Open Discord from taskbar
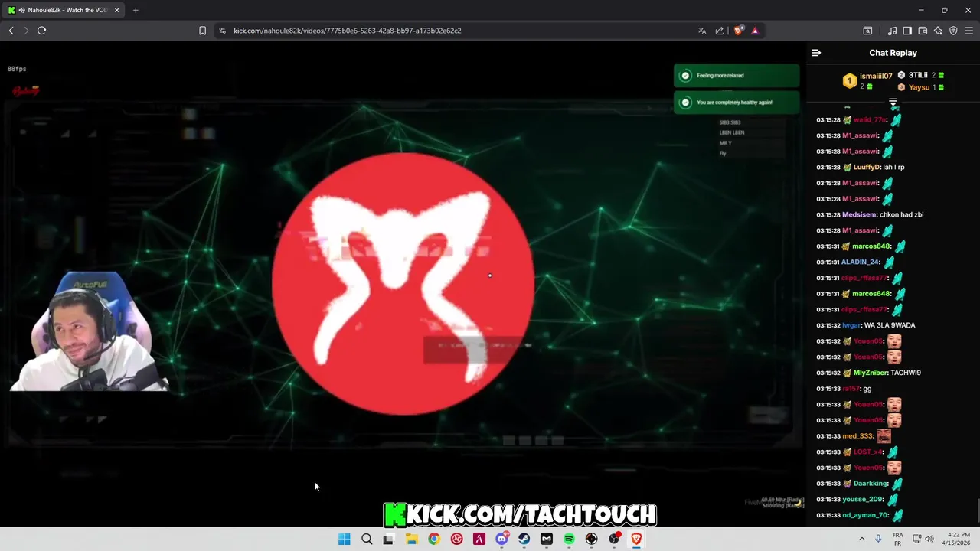The height and width of the screenshot is (551, 980). point(501,539)
